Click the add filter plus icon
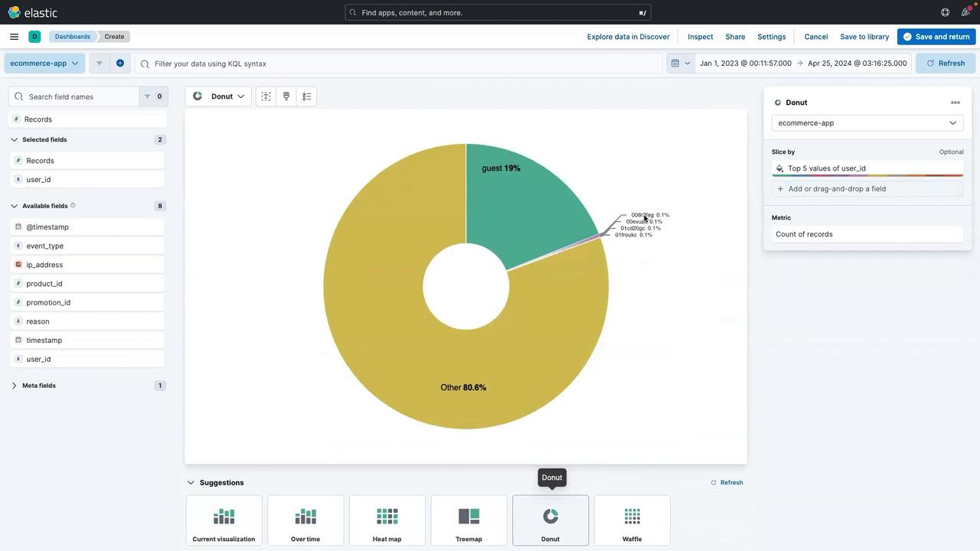 [x=120, y=64]
